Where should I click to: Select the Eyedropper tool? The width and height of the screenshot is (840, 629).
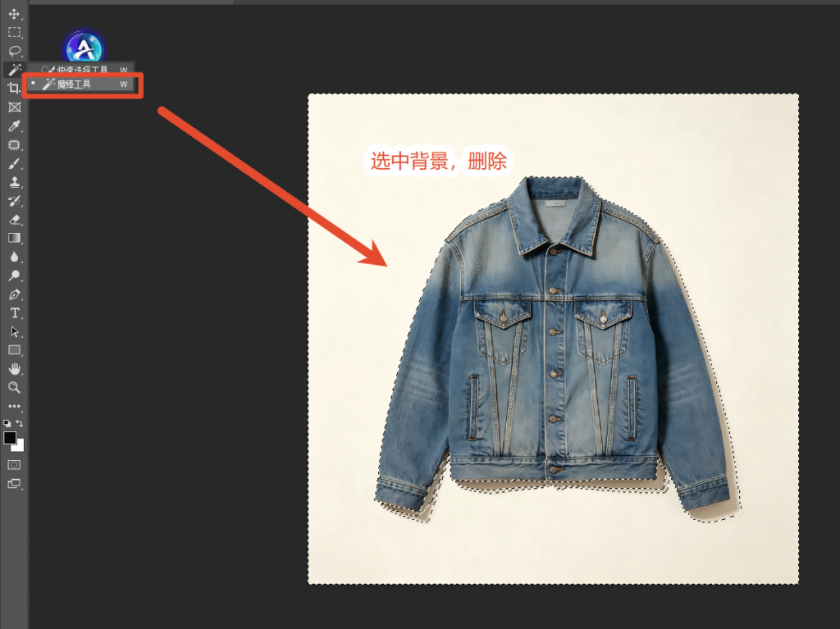tap(15, 126)
